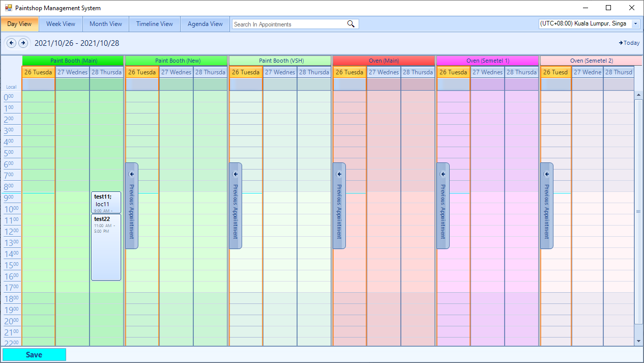Go to next date range arrow
644x363 pixels.
coord(23,43)
